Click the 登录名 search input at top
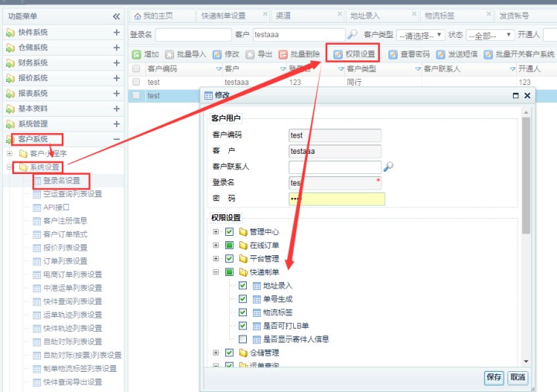The image size is (557, 392). 193,35
